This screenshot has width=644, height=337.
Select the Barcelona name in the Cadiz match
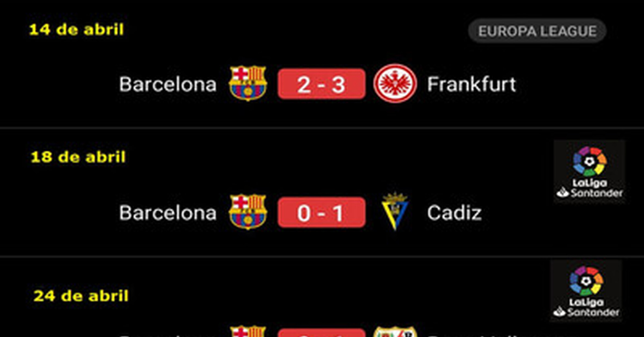point(168,213)
